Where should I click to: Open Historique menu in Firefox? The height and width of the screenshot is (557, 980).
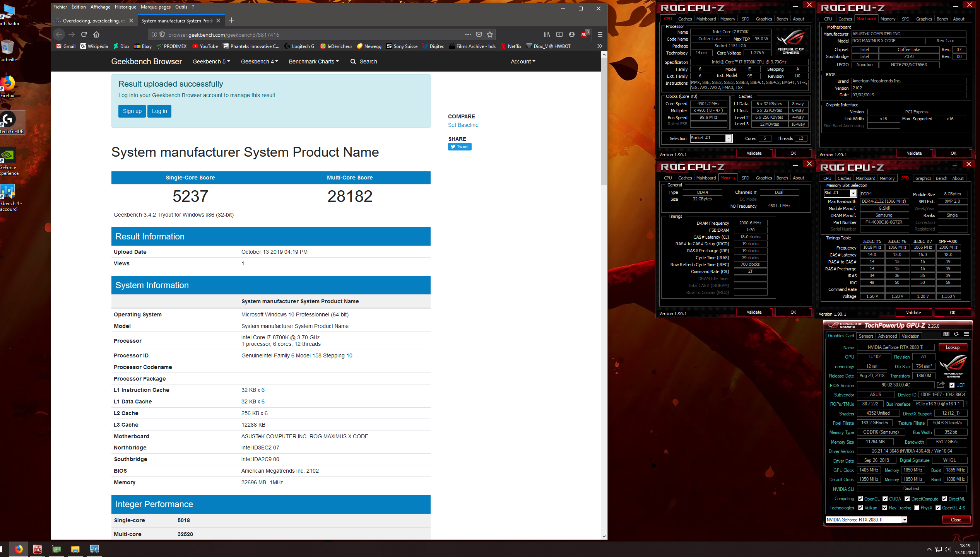(x=125, y=7)
